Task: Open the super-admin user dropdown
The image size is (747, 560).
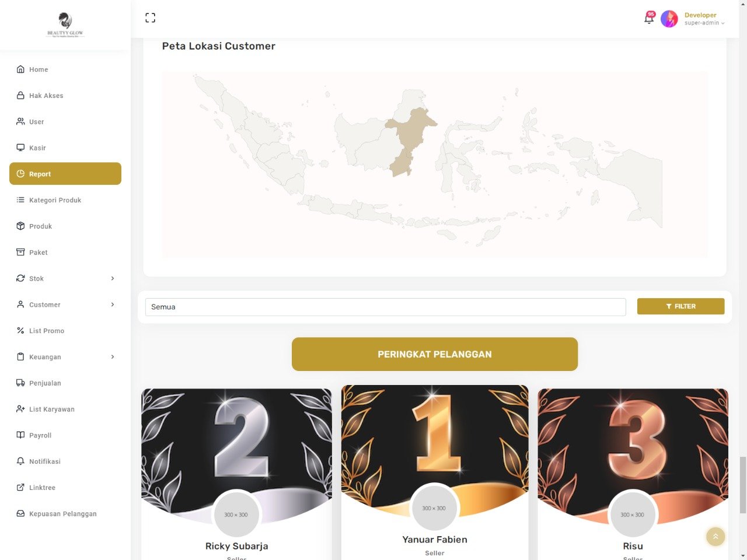Action: [704, 23]
